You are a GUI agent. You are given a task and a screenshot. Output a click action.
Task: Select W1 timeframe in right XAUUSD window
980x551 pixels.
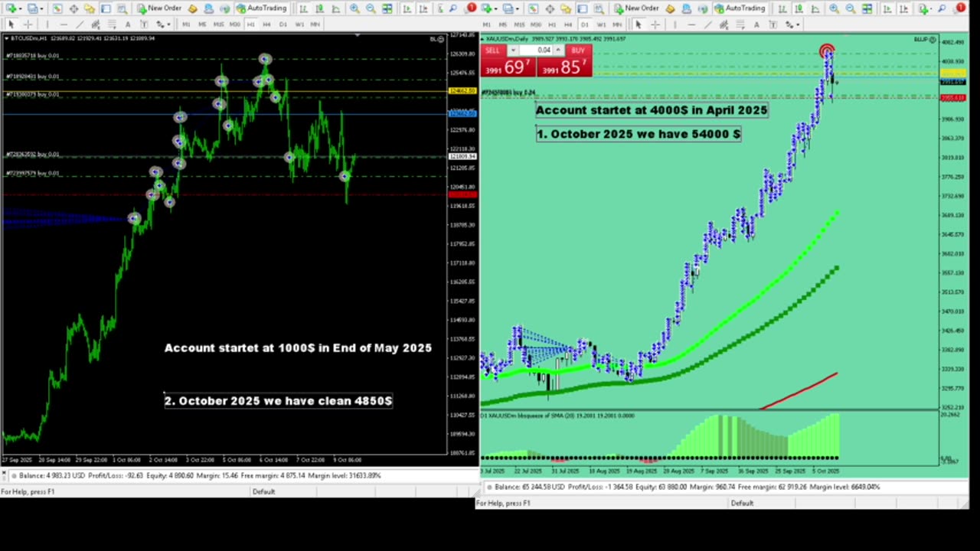(x=601, y=24)
